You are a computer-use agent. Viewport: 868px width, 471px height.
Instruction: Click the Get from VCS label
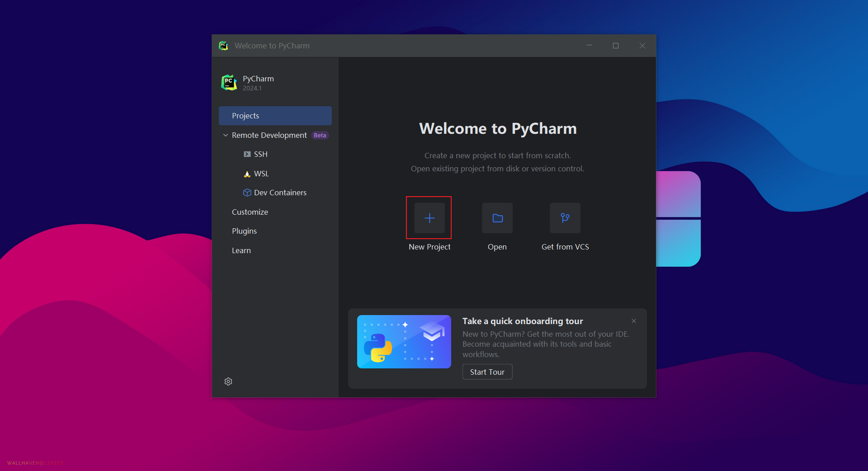[x=565, y=247]
